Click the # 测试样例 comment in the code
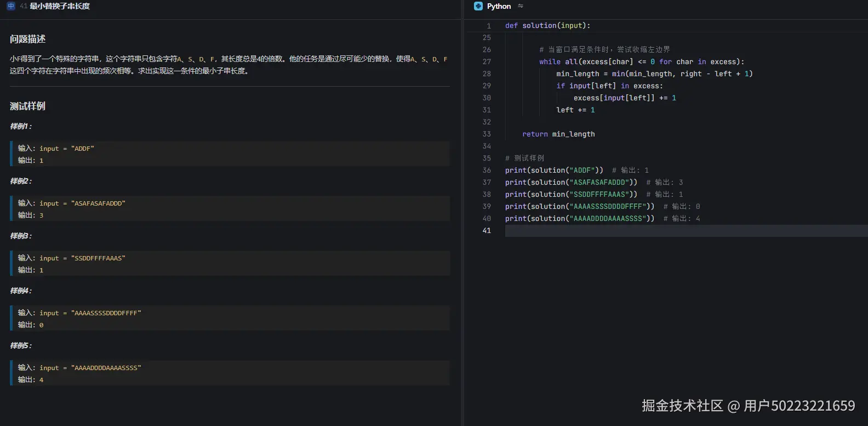 tap(525, 158)
